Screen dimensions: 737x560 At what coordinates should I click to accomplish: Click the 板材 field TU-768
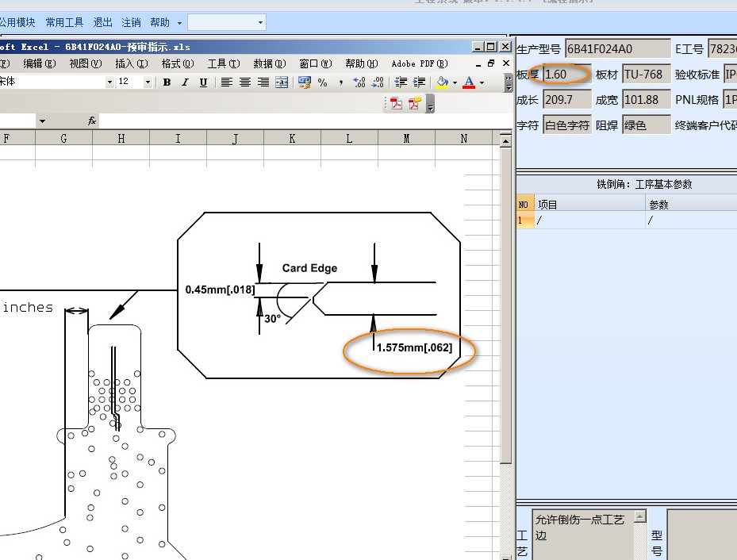pos(647,75)
